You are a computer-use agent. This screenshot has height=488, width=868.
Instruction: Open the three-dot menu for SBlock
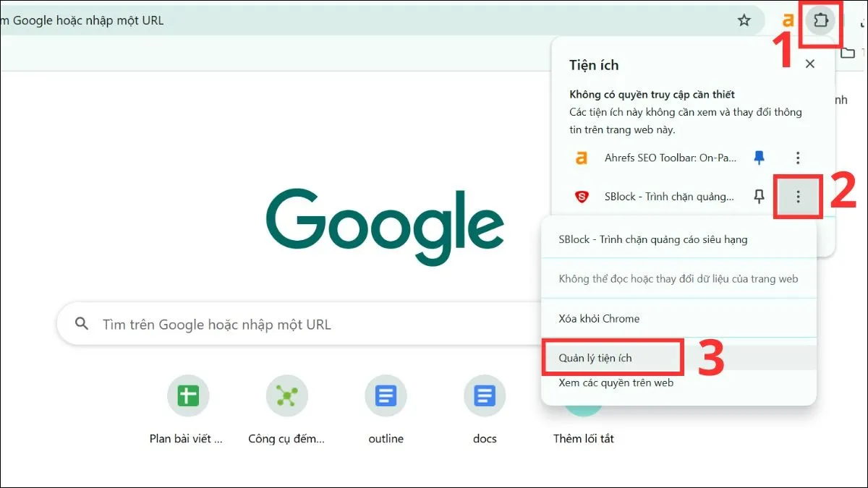797,197
